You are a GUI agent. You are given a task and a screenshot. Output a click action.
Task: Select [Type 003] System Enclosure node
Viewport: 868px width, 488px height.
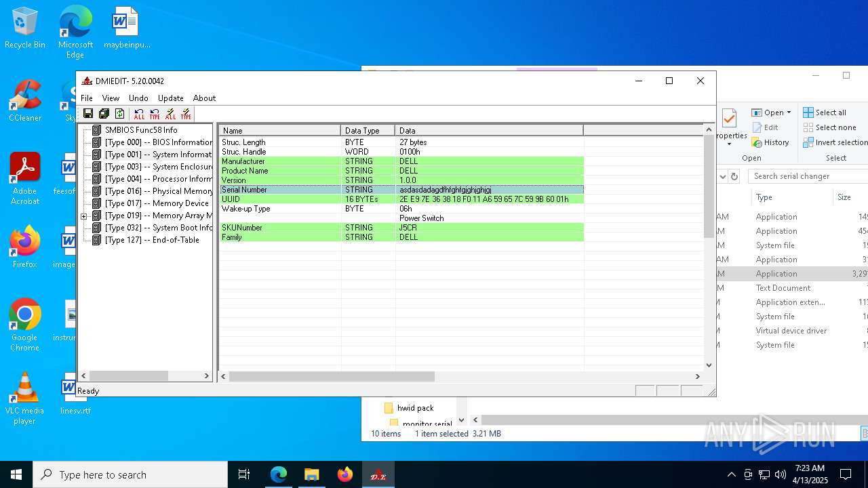click(158, 167)
